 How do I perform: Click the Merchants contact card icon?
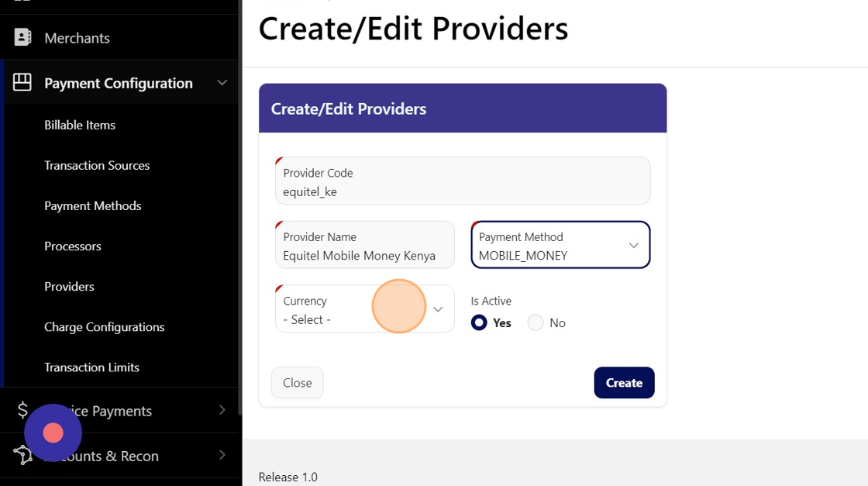click(22, 37)
